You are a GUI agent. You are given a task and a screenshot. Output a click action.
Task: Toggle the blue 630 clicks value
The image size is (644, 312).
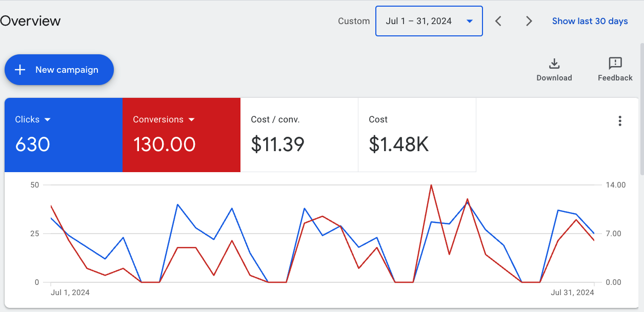tap(33, 144)
